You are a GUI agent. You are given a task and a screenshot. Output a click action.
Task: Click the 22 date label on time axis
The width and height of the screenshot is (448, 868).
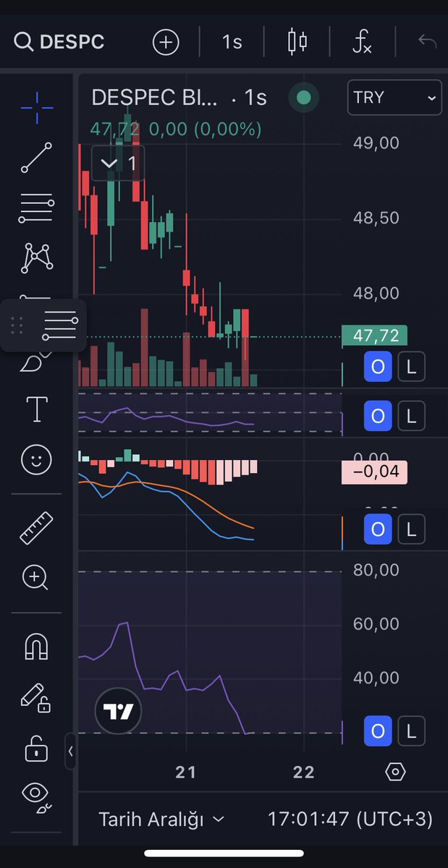pyautogui.click(x=304, y=772)
